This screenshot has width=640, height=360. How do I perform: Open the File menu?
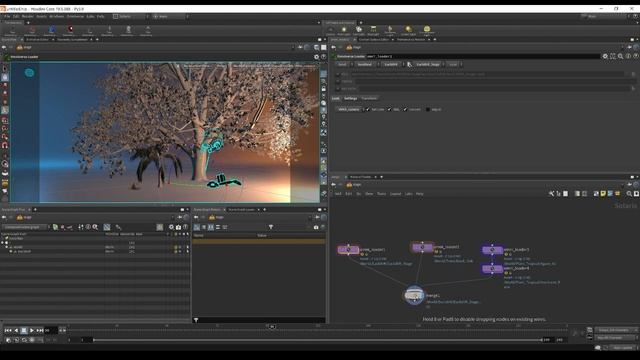[7, 16]
